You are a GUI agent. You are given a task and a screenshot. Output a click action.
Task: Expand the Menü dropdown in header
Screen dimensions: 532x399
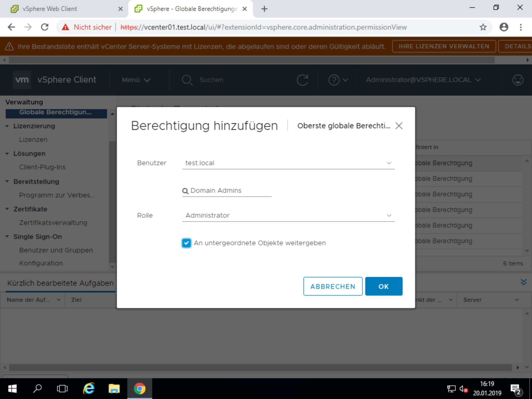[x=136, y=80]
